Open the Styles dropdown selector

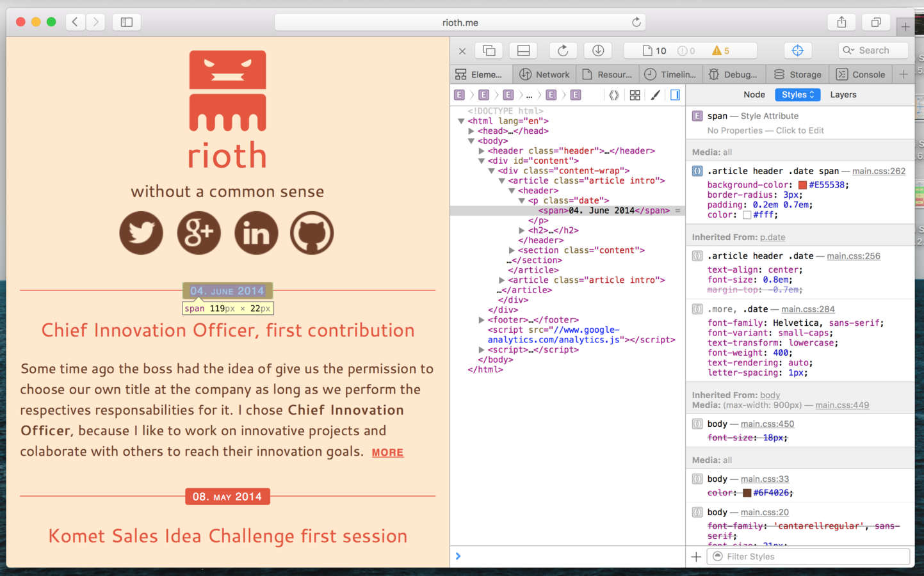coord(797,95)
